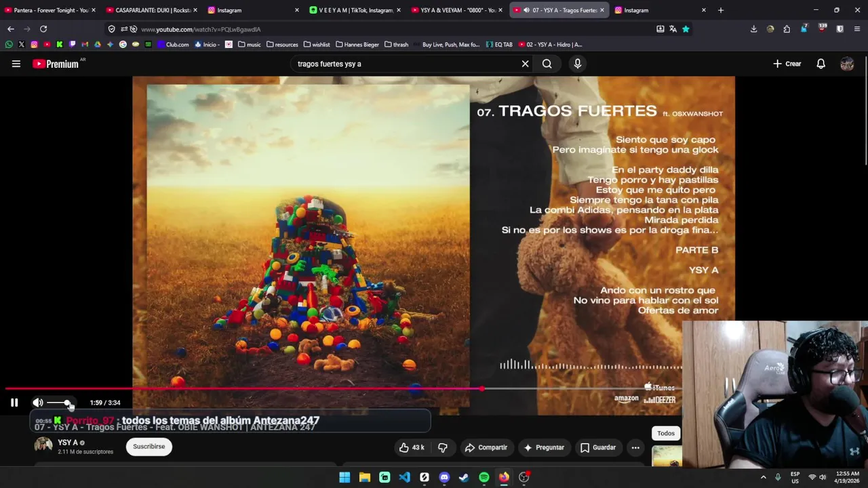Open the Windows Start menu
The height and width of the screenshot is (488, 868).
point(344,477)
